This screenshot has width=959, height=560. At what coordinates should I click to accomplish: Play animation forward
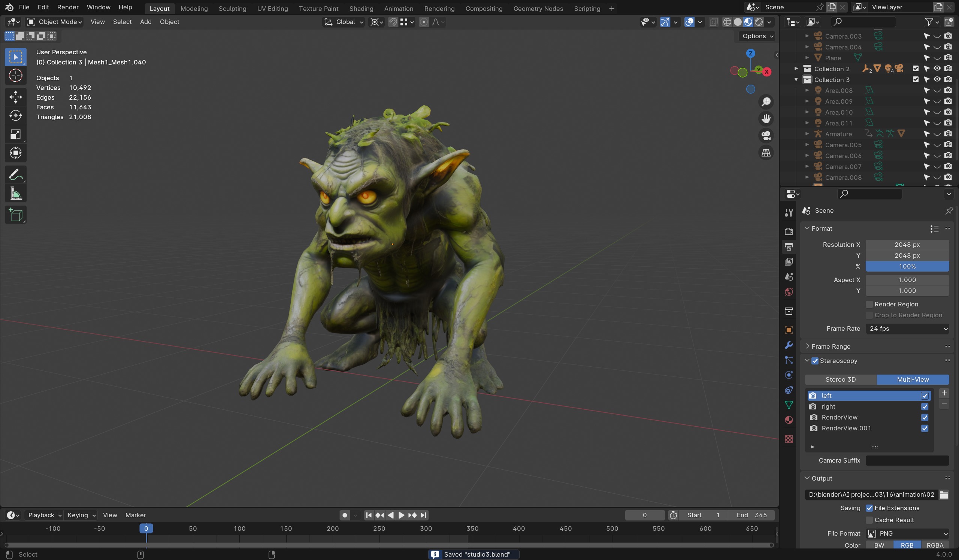[x=401, y=515]
